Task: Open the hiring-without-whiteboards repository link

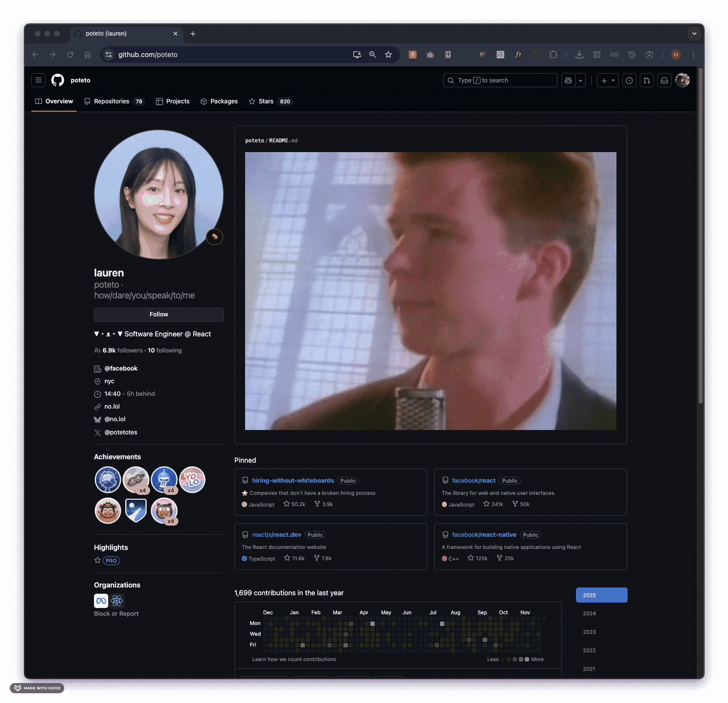Action: pos(293,480)
